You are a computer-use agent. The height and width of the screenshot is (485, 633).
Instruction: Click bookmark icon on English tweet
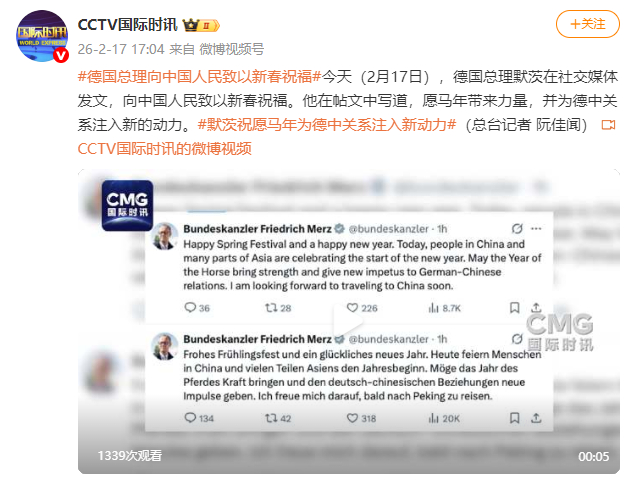point(514,308)
